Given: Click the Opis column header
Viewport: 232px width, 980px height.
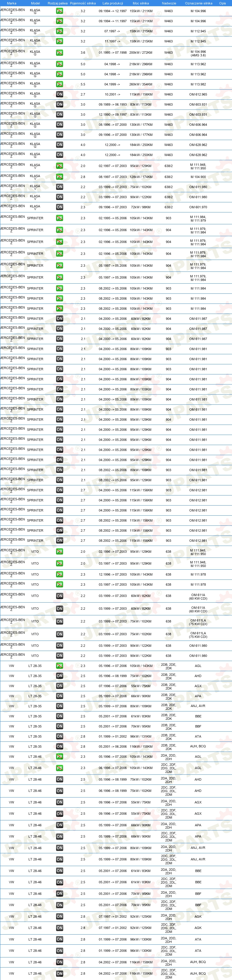Looking at the screenshot, I should coord(223,3).
